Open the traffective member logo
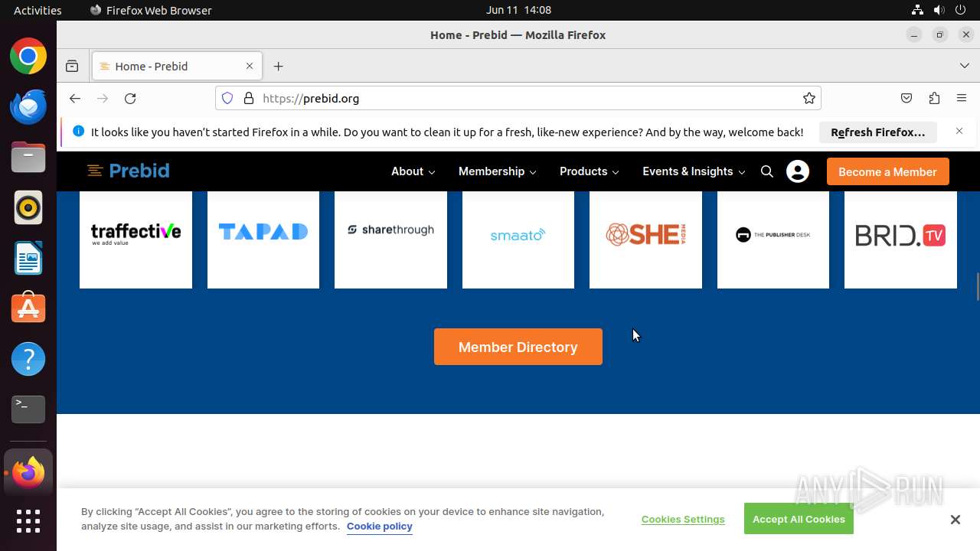Image resolution: width=980 pixels, height=551 pixels. pyautogui.click(x=136, y=233)
